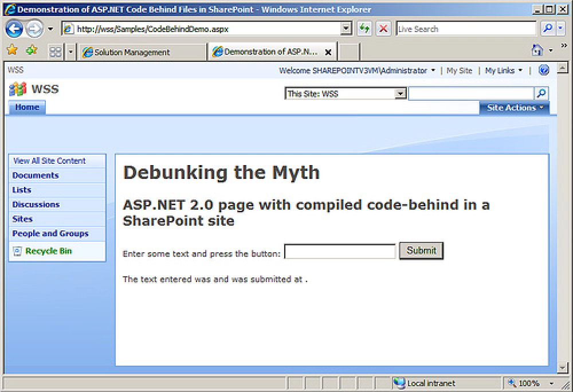Open Quick Tabs view icon
Screen dimensions: 573x392
(x=55, y=50)
